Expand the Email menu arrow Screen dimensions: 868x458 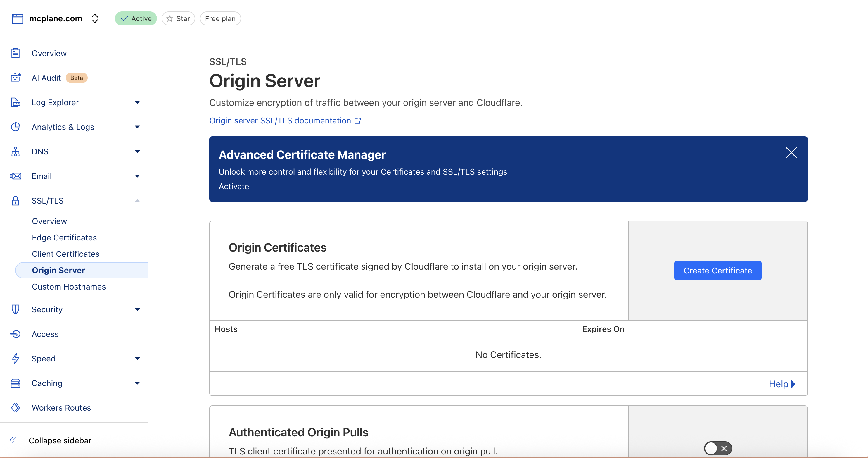(x=137, y=176)
